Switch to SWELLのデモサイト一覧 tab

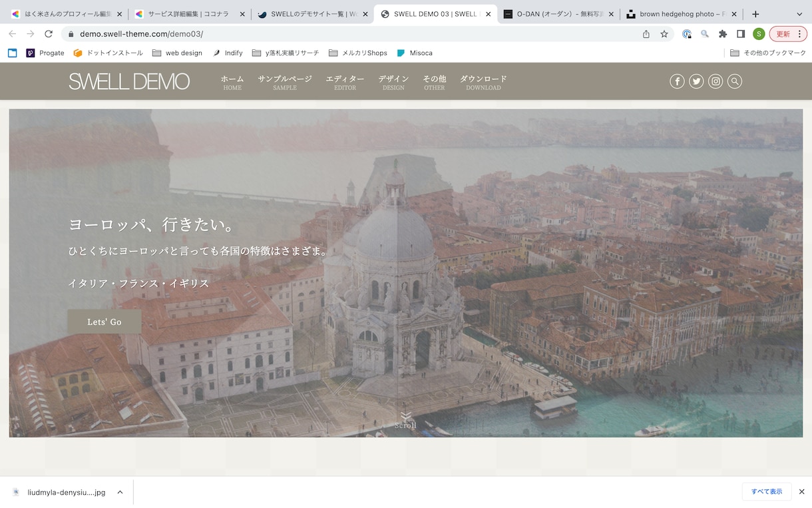click(x=312, y=14)
